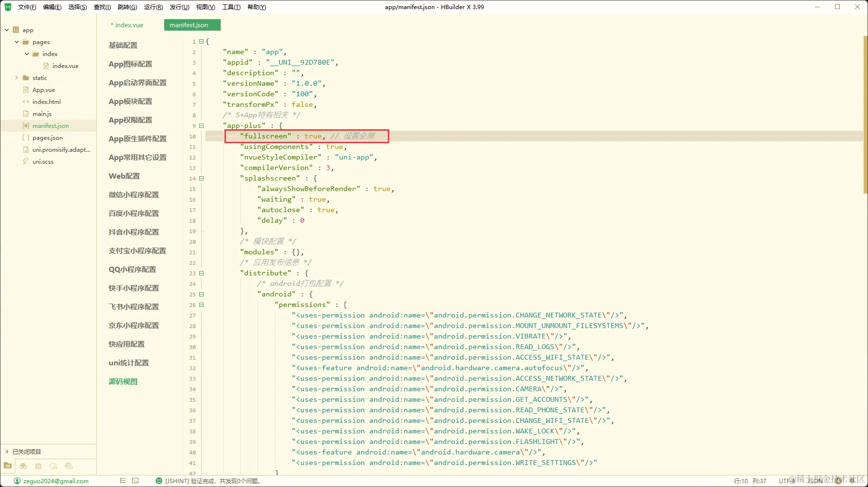Open App模块配置 section
The height and width of the screenshot is (487, 868).
[130, 101]
